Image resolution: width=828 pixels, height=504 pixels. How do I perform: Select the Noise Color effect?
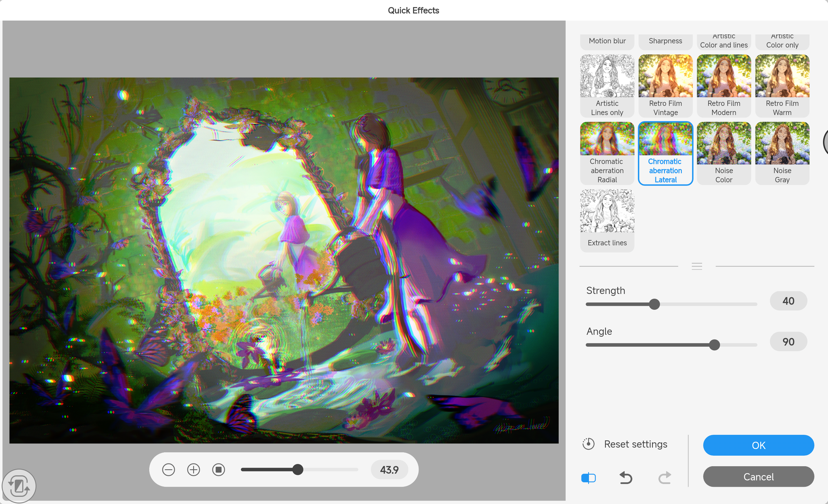[723, 153]
